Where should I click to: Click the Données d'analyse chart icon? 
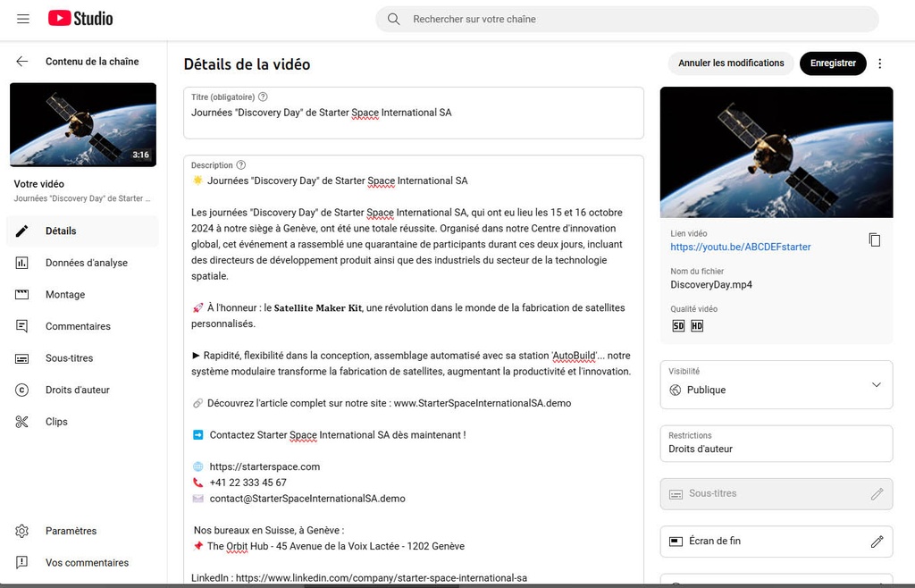coord(21,263)
